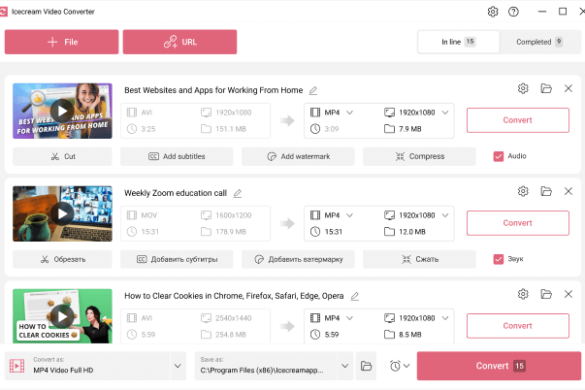Viewport: 585px width, 390px height.
Task: Click the URL button
Action: click(180, 42)
